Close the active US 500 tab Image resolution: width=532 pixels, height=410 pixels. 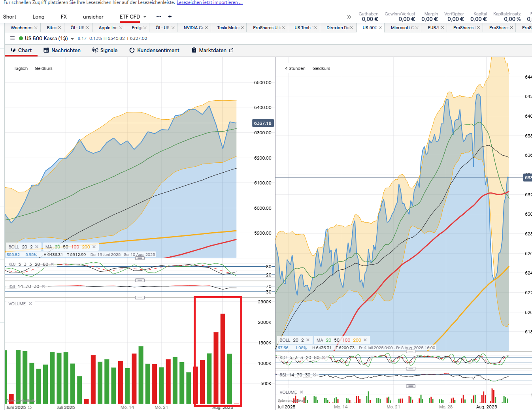(x=380, y=28)
